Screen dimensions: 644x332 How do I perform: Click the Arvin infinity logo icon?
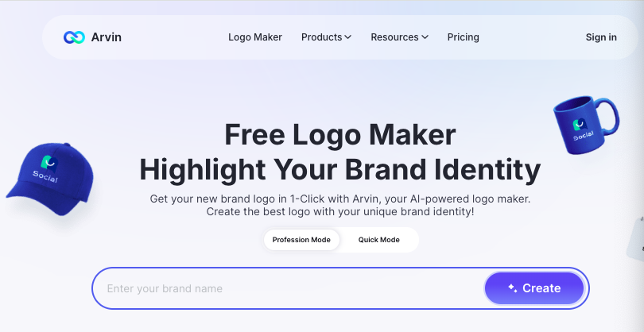coord(74,37)
